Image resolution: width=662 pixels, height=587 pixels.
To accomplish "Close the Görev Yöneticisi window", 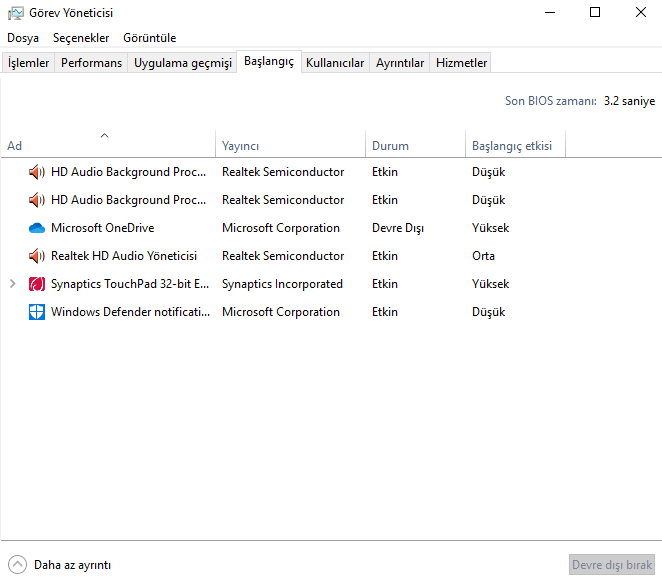I will click(x=640, y=13).
